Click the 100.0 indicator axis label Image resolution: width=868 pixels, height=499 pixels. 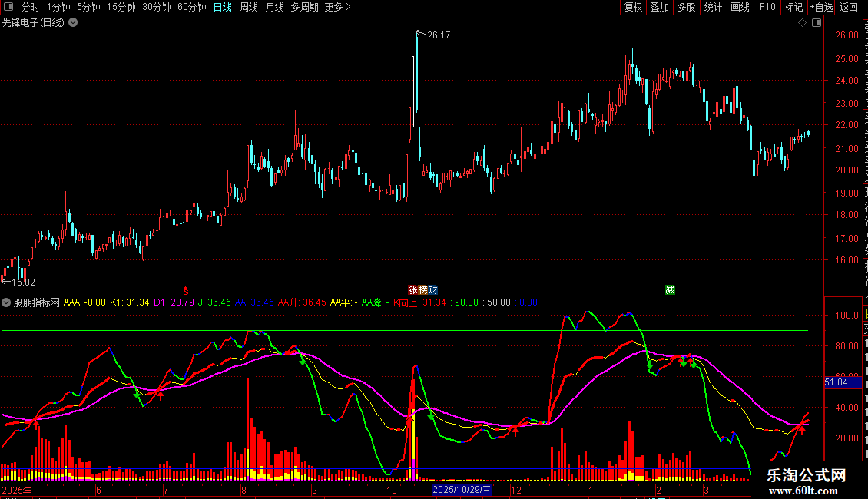click(x=846, y=316)
